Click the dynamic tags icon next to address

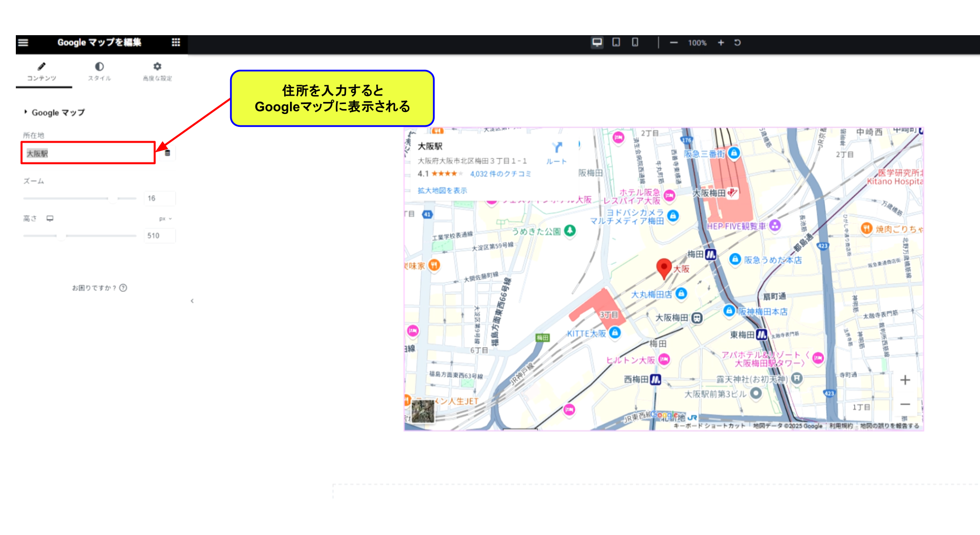(x=167, y=153)
